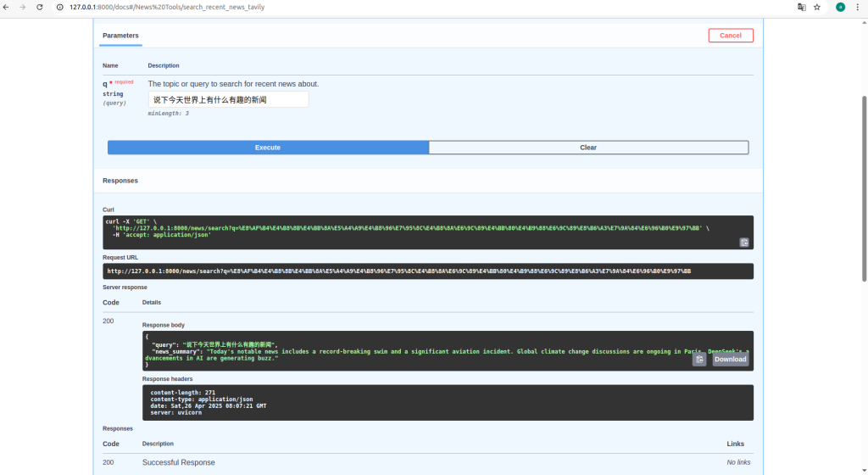
Task: Click the "Curl" label
Action: coord(108,210)
